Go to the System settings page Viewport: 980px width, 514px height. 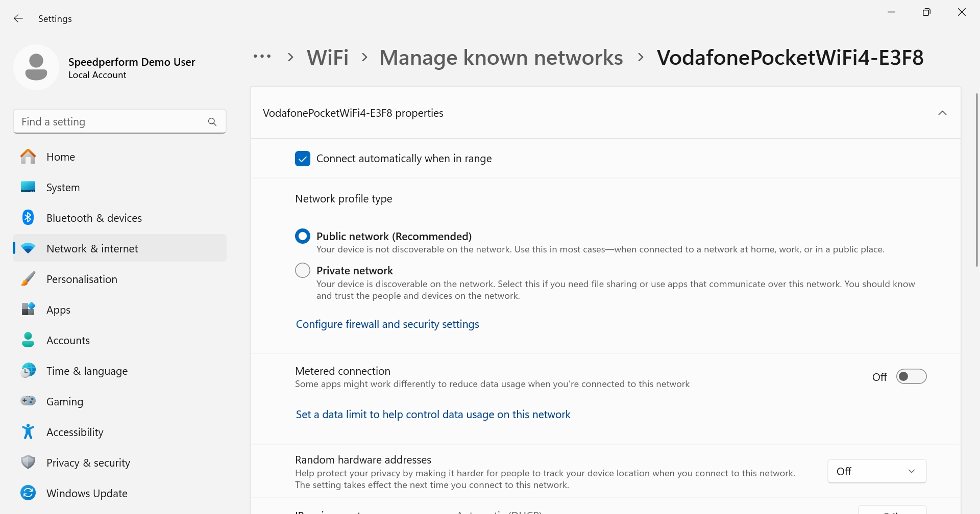pyautogui.click(x=63, y=187)
